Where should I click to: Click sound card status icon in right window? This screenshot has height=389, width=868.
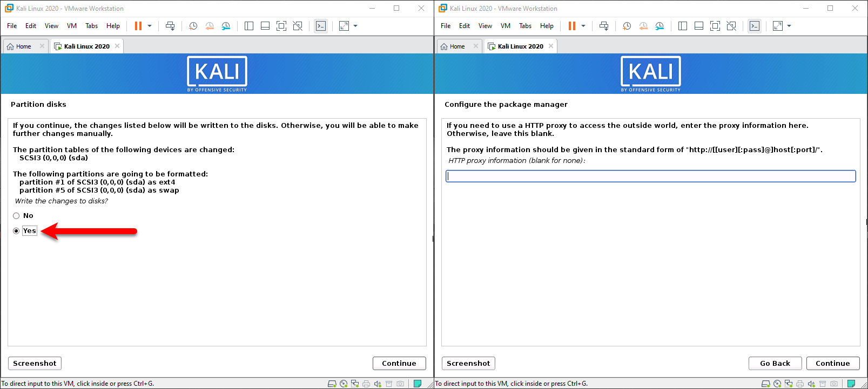point(811,384)
